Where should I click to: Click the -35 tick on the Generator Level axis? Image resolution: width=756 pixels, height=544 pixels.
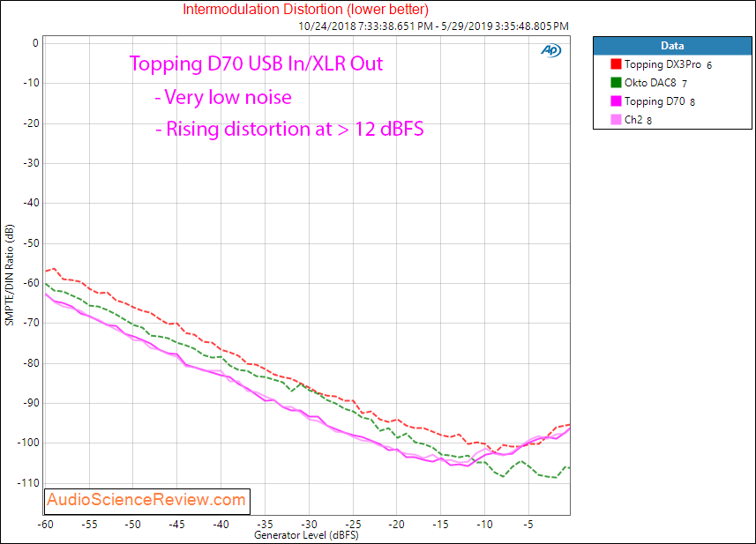tap(265, 525)
